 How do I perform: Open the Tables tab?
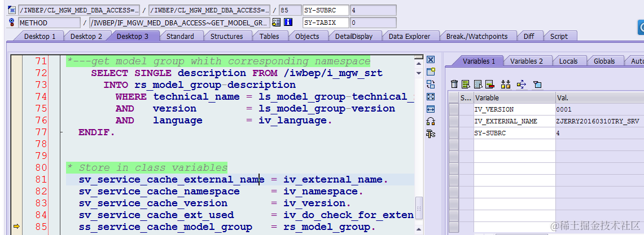pyautogui.click(x=269, y=36)
